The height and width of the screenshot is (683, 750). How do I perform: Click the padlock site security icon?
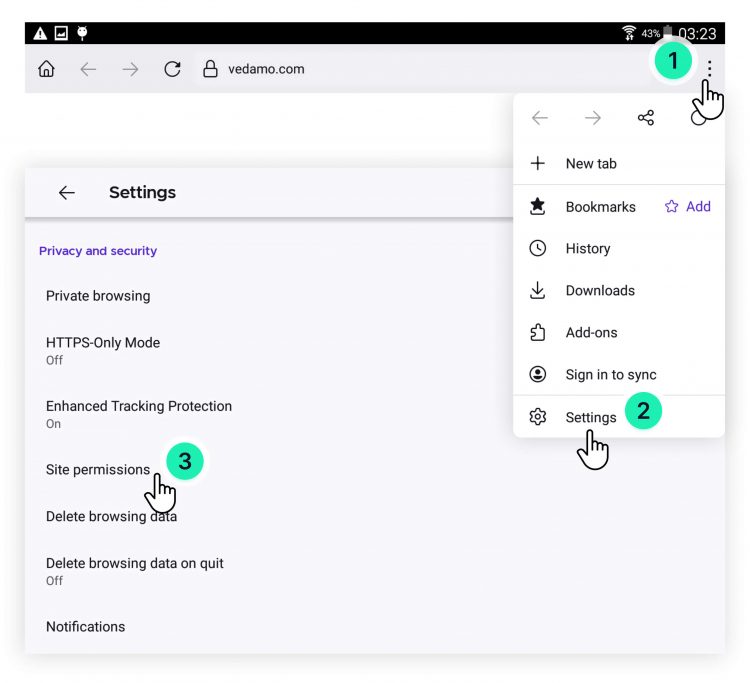210,69
